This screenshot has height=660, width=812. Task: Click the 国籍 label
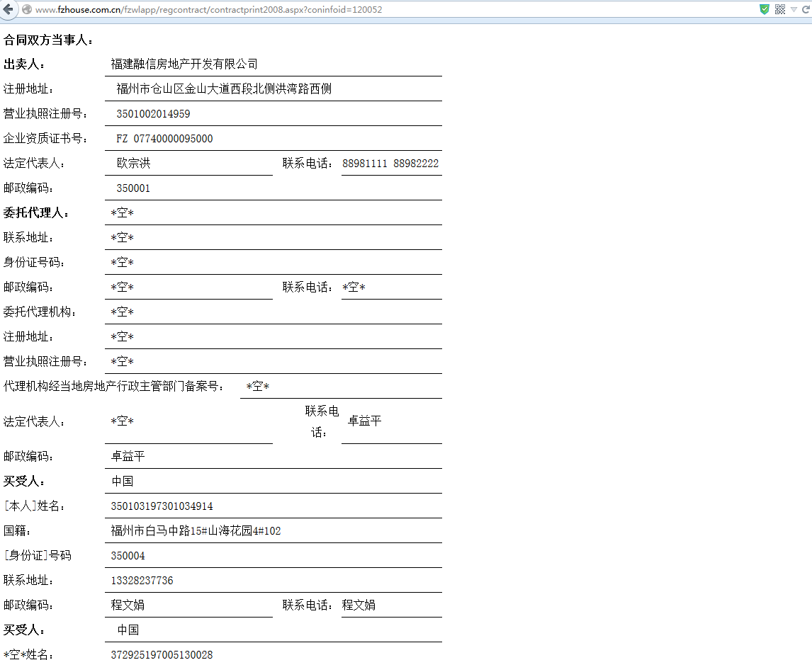click(x=17, y=531)
